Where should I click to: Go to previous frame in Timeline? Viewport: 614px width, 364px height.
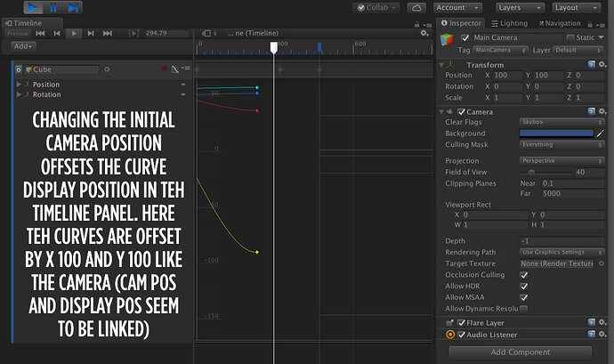57,33
